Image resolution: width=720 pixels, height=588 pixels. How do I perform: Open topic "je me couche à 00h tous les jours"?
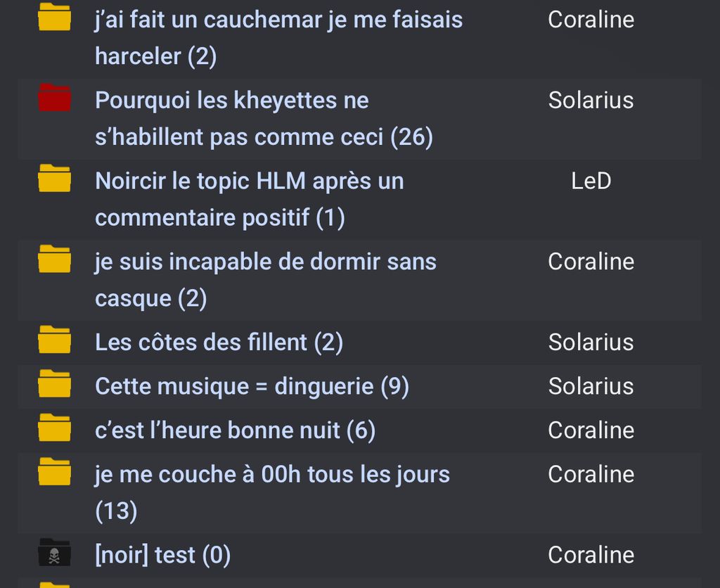pos(272,474)
